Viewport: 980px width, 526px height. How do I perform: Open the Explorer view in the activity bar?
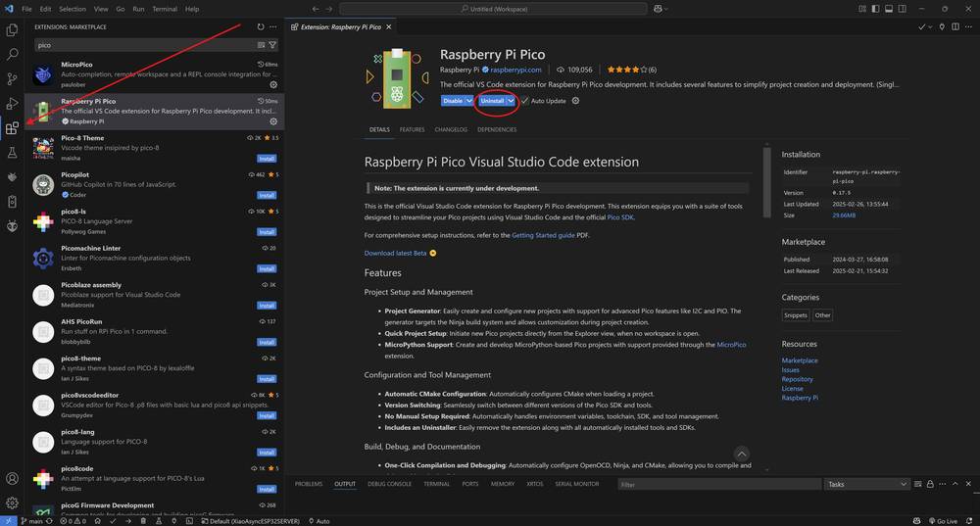point(12,30)
